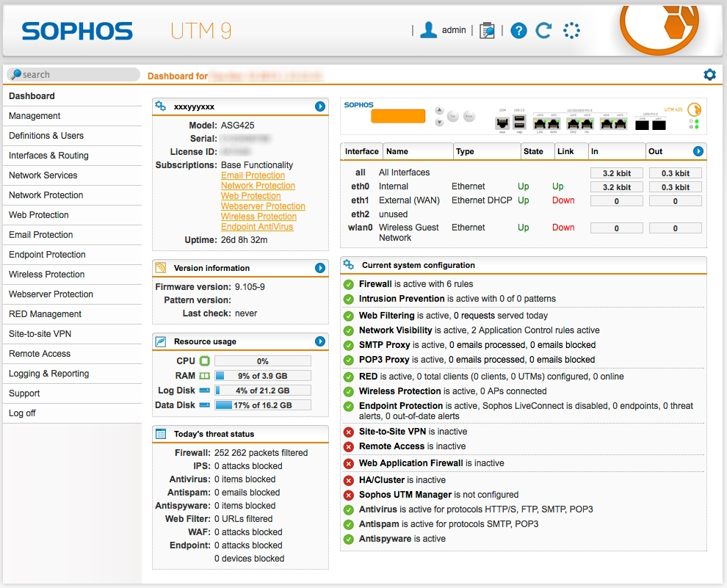Expand the interface table arrow button
This screenshot has width=727, height=588.
pyautogui.click(x=698, y=151)
